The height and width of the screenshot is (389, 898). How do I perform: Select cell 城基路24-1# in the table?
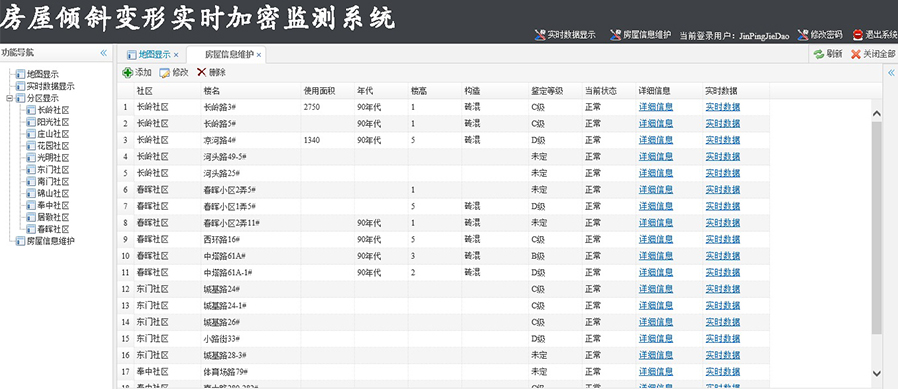point(250,305)
